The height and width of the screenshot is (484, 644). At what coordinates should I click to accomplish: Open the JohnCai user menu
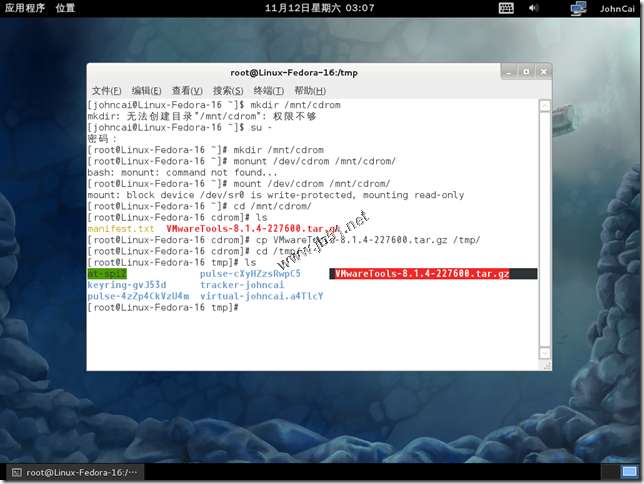(617, 9)
